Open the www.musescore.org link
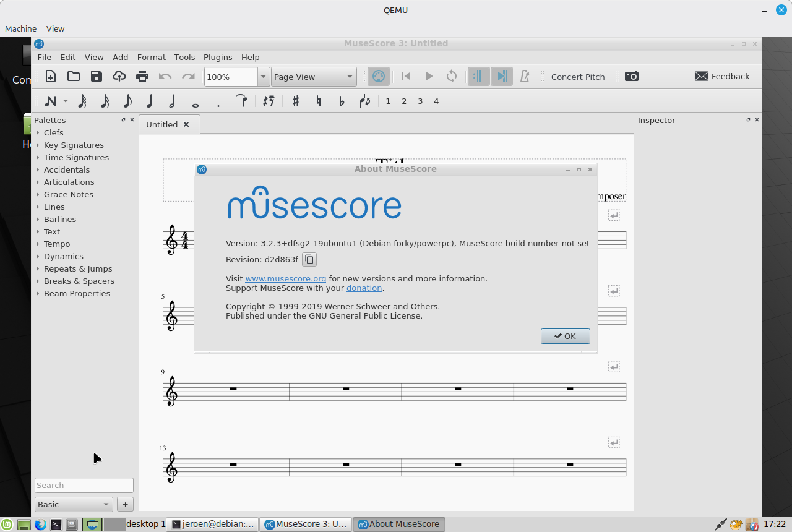 (x=285, y=279)
